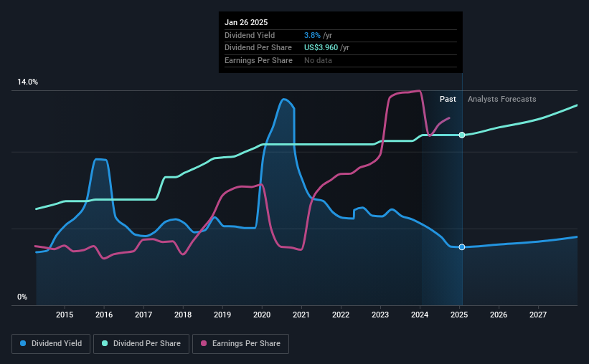This screenshot has height=364, width=589.
Task: Select the Dividend Per Share data point marker
Action: click(x=462, y=135)
